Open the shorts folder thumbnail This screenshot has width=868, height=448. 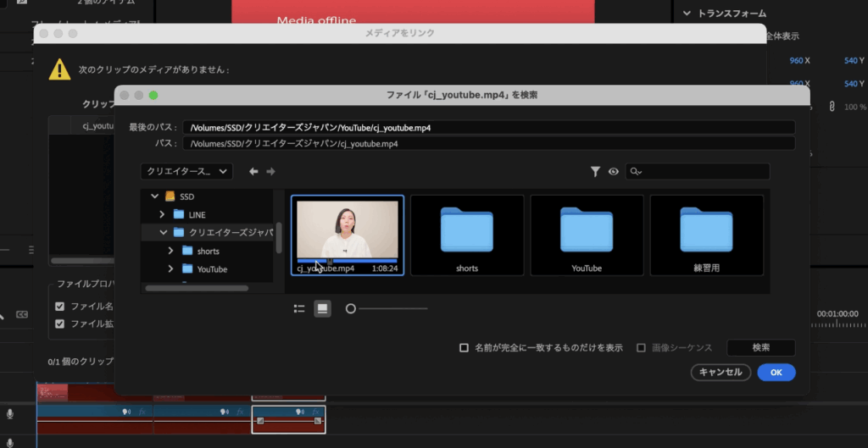point(466,230)
